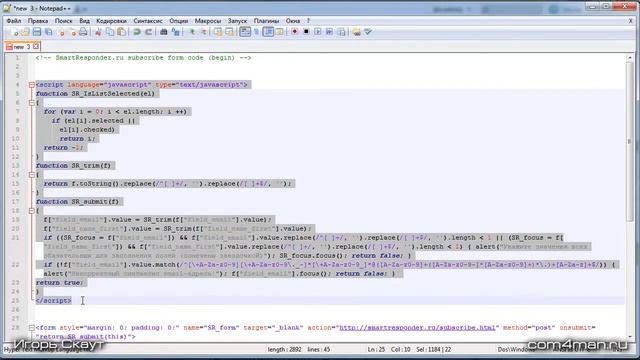Screen dimensions: 640x360
Task: Click the 'return true;' code line
Action: (60, 283)
